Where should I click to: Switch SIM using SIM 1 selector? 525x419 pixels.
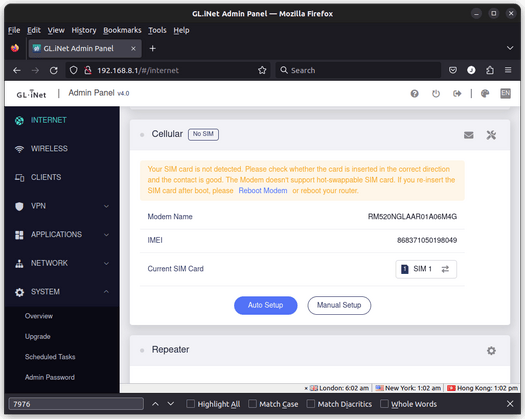426,269
